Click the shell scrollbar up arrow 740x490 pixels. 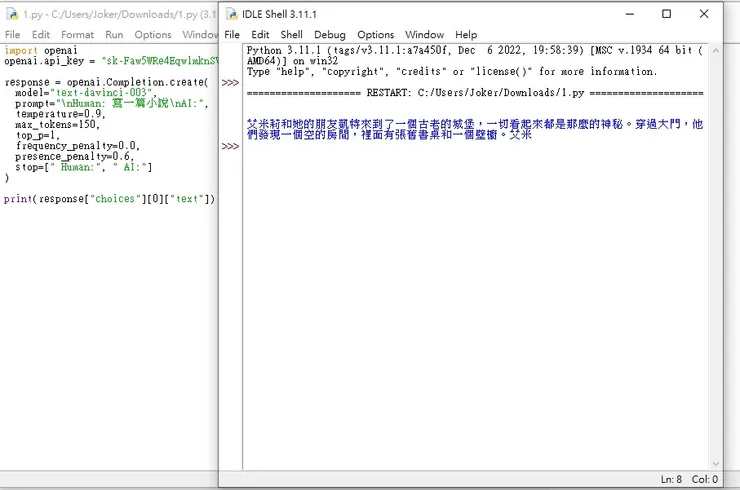[715, 51]
